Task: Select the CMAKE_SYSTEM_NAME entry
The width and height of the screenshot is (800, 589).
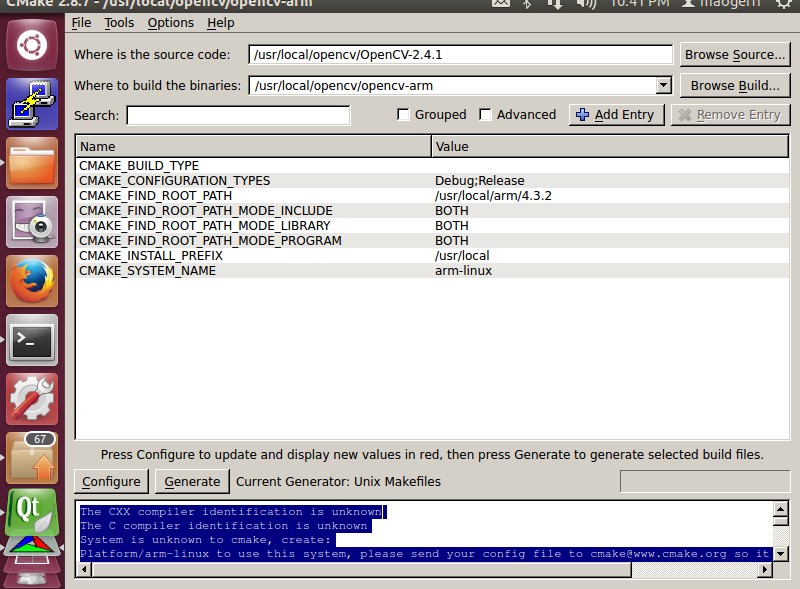Action: (147, 271)
